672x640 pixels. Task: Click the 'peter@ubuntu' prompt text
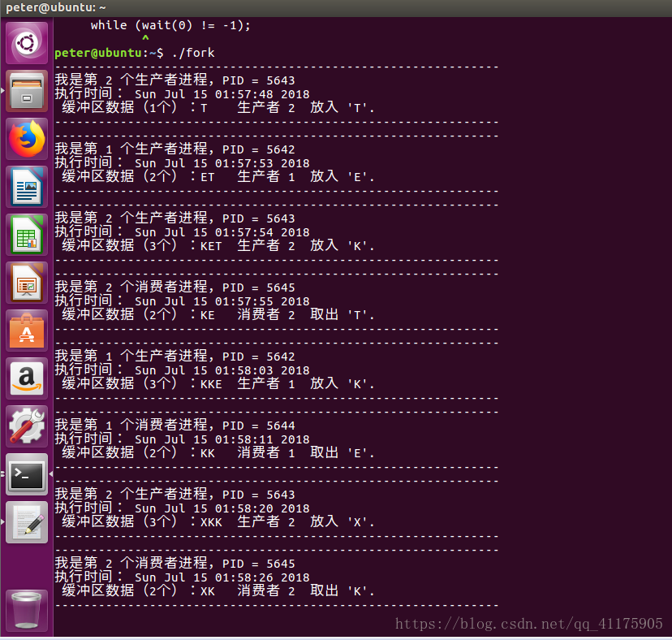click(98, 53)
